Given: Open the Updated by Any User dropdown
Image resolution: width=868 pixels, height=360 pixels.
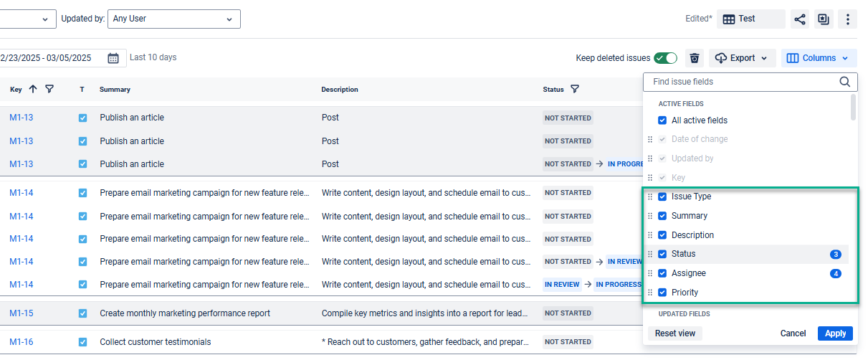Looking at the screenshot, I should (x=173, y=19).
